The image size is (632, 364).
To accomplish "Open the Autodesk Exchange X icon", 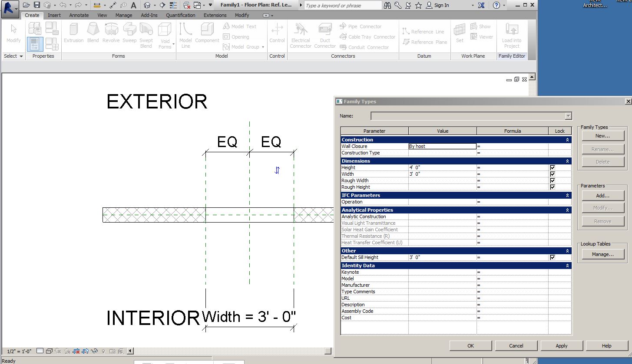I will pos(481,5).
